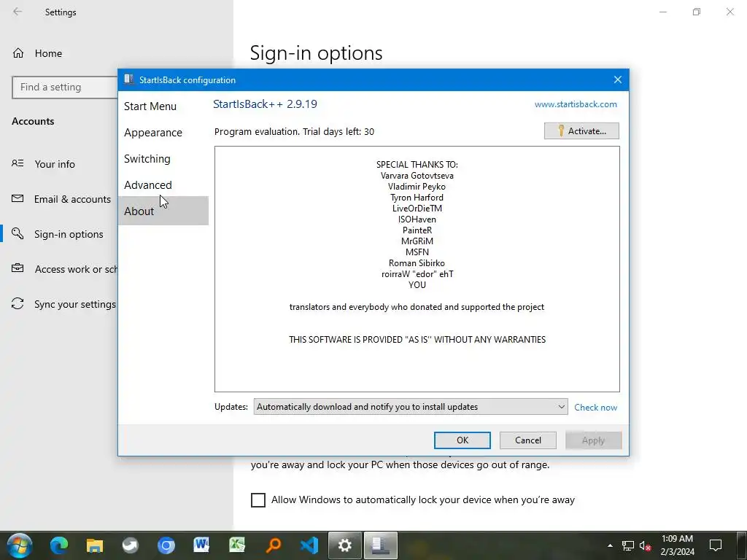The height and width of the screenshot is (560, 747).
Task: Click the muted volume tray icon
Action: click(645, 545)
